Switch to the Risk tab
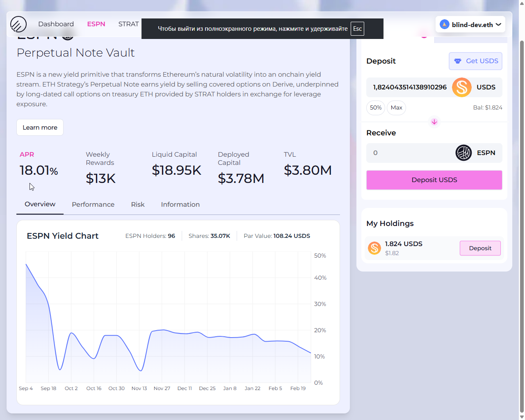Image resolution: width=525 pixels, height=420 pixels. pyautogui.click(x=138, y=204)
